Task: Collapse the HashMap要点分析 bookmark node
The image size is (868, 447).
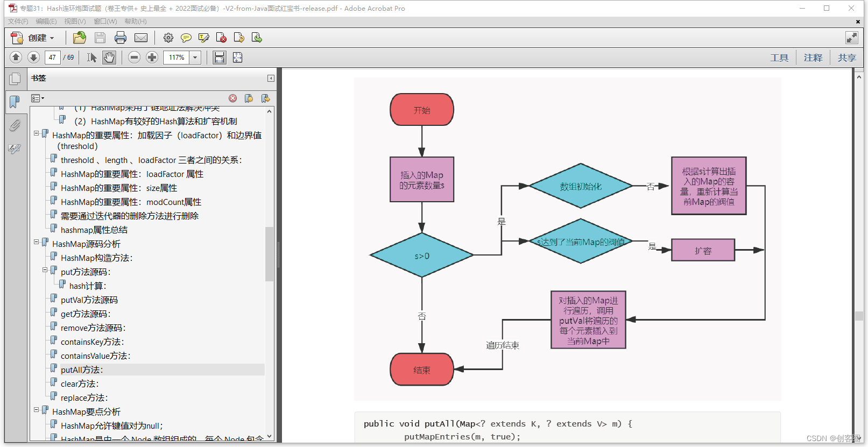Action: [x=37, y=410]
